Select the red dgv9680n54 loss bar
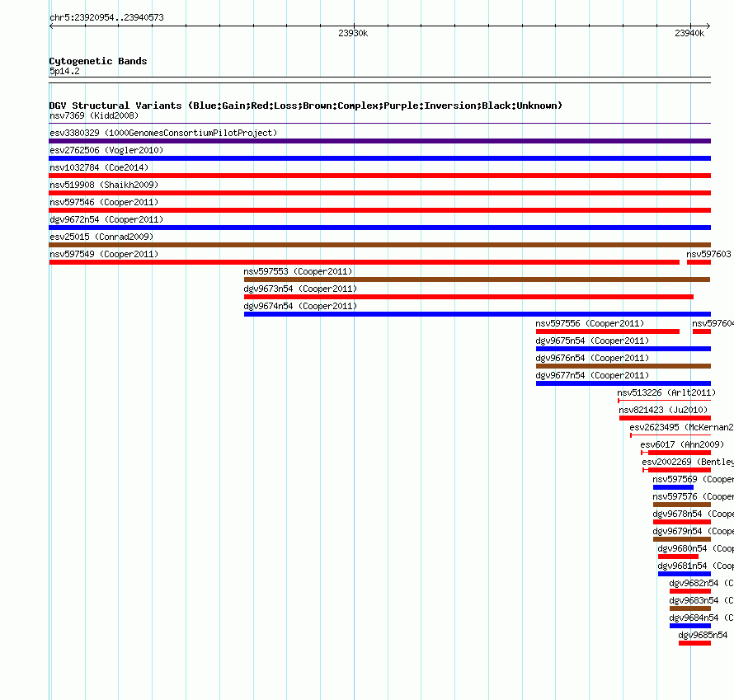This screenshot has height=700, width=734. click(x=678, y=557)
